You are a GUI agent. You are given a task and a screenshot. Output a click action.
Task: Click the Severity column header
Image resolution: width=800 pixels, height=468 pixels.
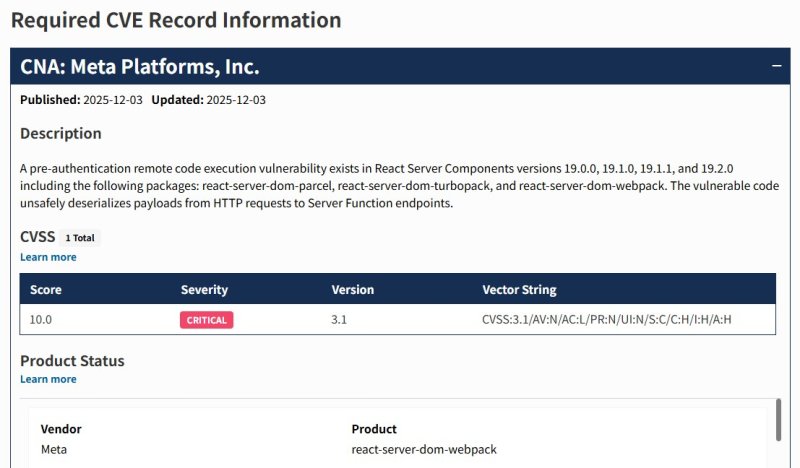click(204, 290)
